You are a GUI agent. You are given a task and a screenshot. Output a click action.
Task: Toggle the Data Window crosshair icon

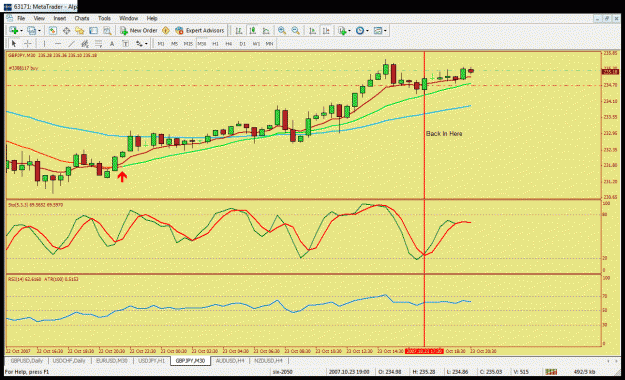pos(66,31)
